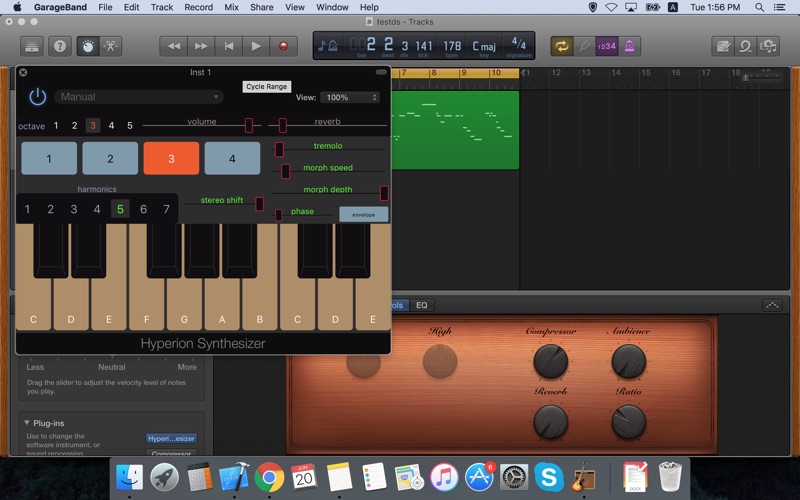Viewport: 800px width, 500px height.
Task: Select the orange preset pad 3
Action: pos(171,159)
